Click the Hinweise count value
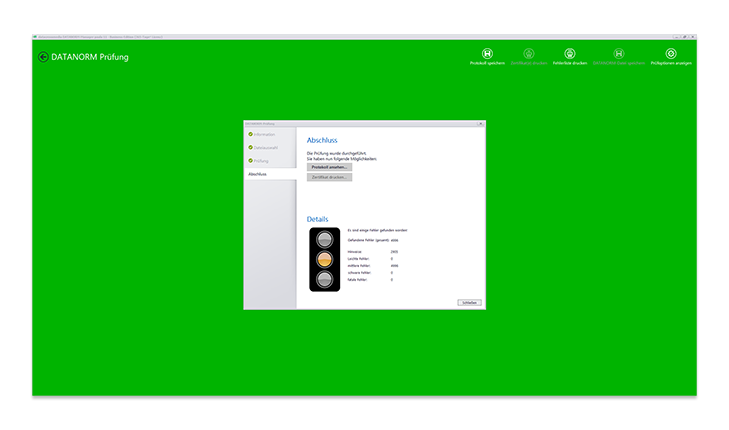The height and width of the screenshot is (430, 729). 394,251
